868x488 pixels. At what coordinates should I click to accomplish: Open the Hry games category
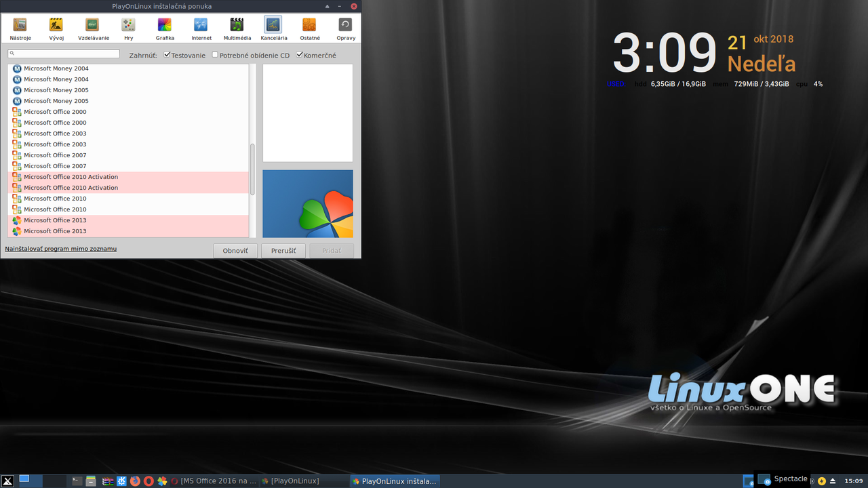click(128, 29)
